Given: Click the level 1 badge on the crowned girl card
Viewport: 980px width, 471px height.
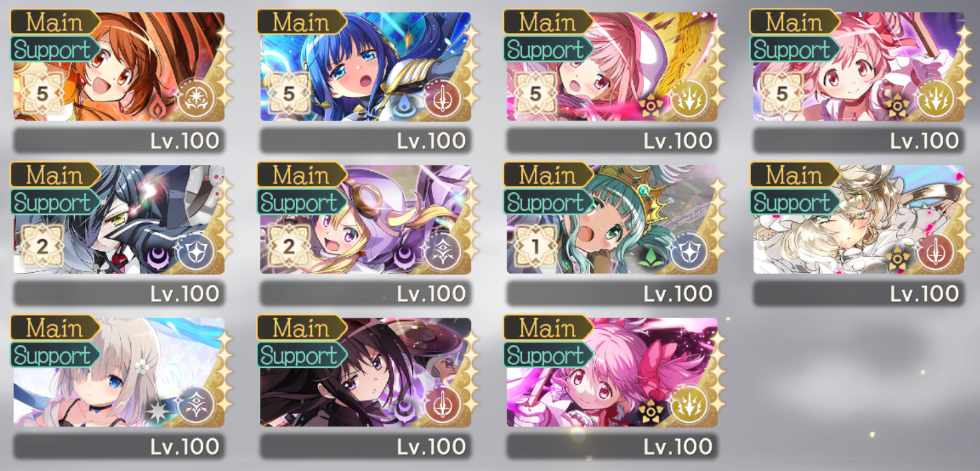Looking at the screenshot, I should point(535,247).
